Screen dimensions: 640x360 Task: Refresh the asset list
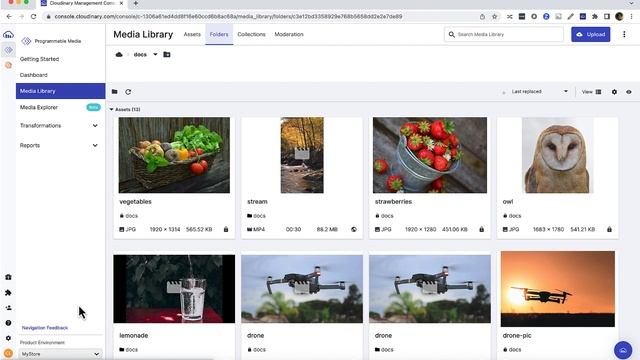128,92
